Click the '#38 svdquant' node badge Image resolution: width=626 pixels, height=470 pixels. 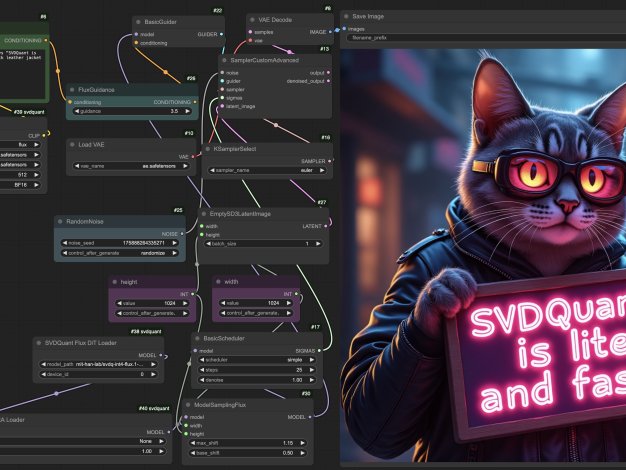tap(146, 331)
